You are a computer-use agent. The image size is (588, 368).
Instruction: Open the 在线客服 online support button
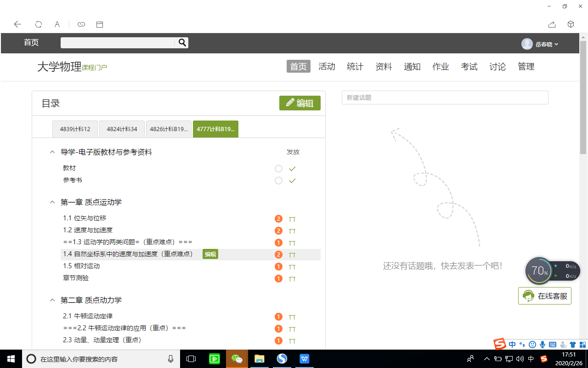(545, 296)
